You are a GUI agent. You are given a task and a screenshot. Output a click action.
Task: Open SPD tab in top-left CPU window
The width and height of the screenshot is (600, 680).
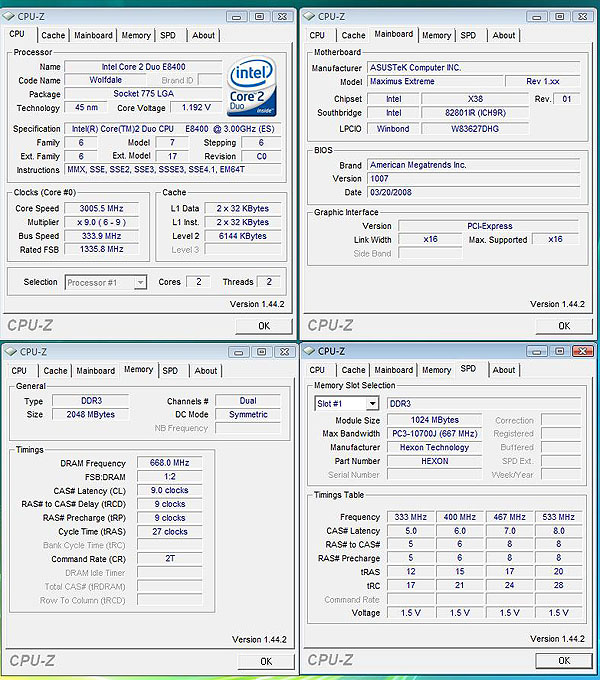(168, 36)
